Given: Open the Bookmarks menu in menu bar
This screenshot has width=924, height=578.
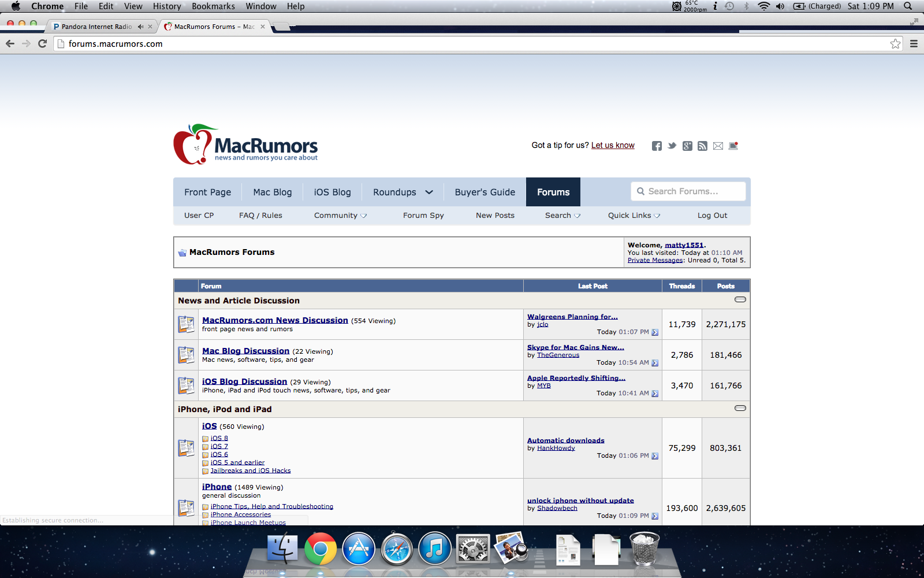Looking at the screenshot, I should point(213,6).
